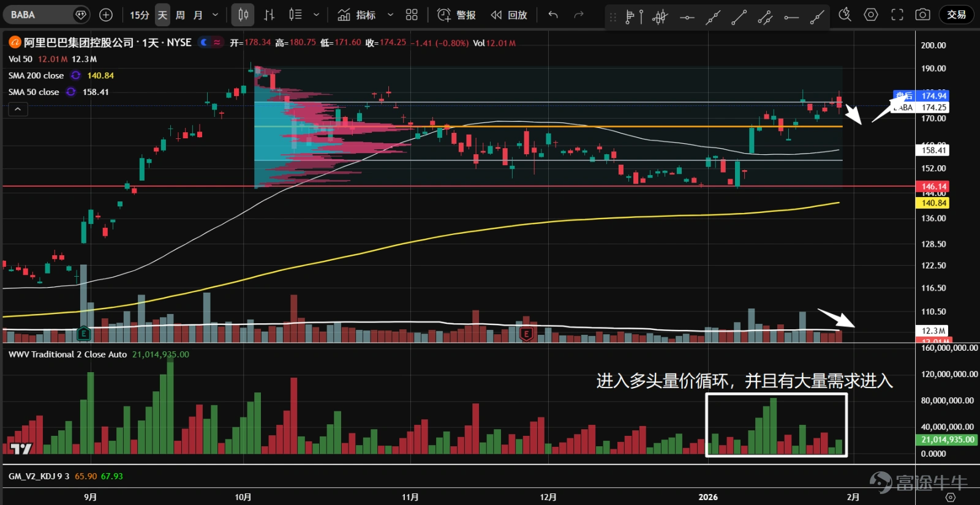Select the volume candles chart style icon
This screenshot has width=980, height=505.
(x=295, y=15)
